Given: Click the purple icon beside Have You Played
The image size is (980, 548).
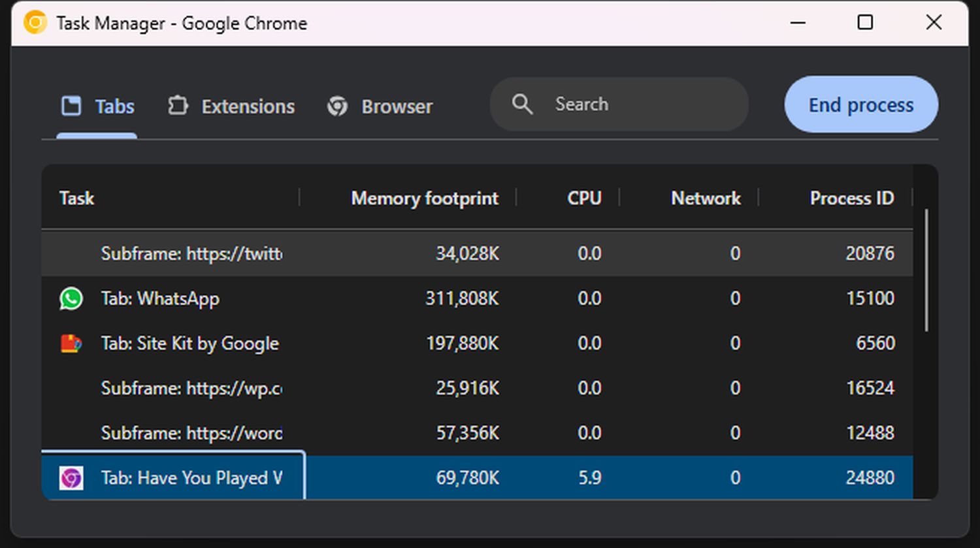Looking at the screenshot, I should pos(71,478).
